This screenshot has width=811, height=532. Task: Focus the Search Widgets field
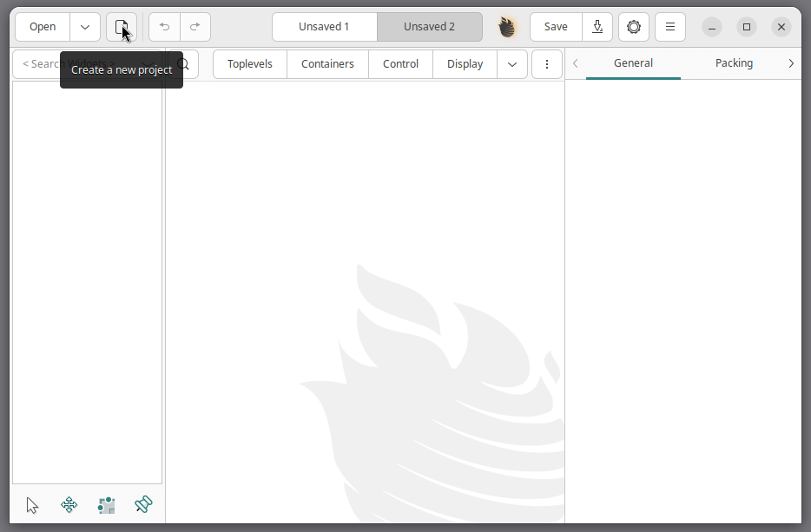pyautogui.click(x=86, y=64)
